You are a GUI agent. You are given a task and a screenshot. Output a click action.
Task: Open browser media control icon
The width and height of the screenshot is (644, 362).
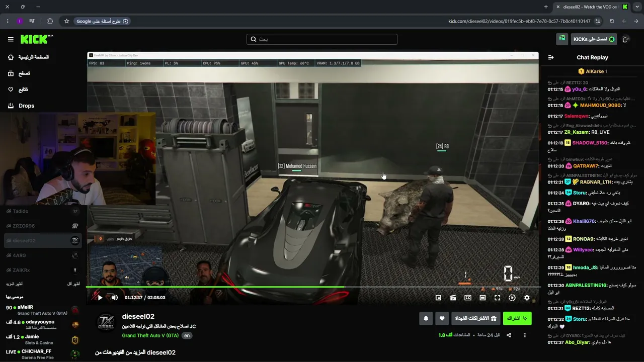tap(32, 21)
